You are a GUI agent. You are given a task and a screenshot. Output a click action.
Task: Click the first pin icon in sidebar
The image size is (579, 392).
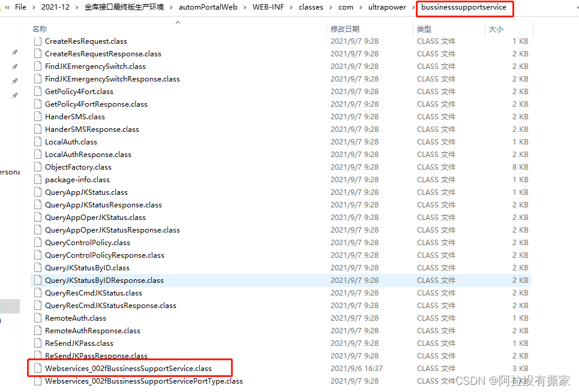click(x=15, y=52)
